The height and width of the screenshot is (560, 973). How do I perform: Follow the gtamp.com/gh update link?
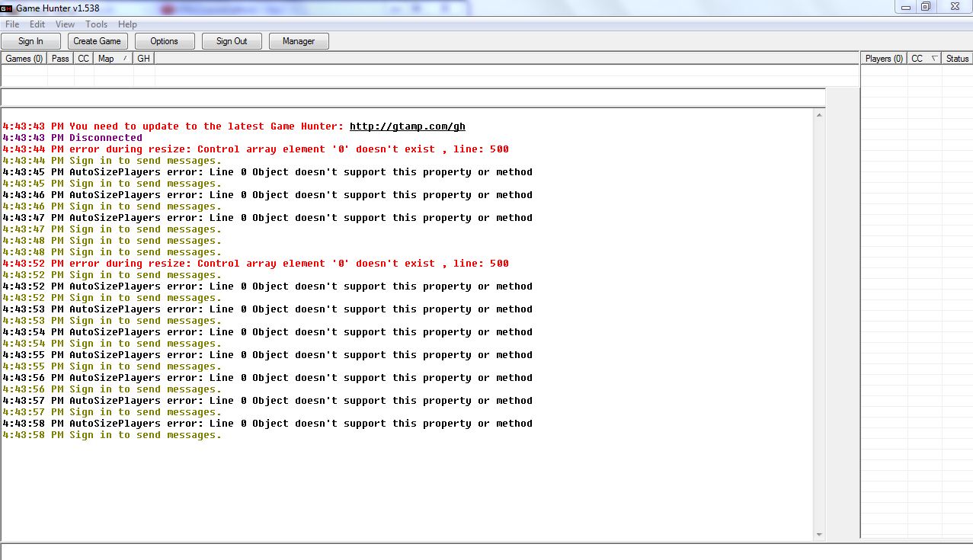[407, 126]
